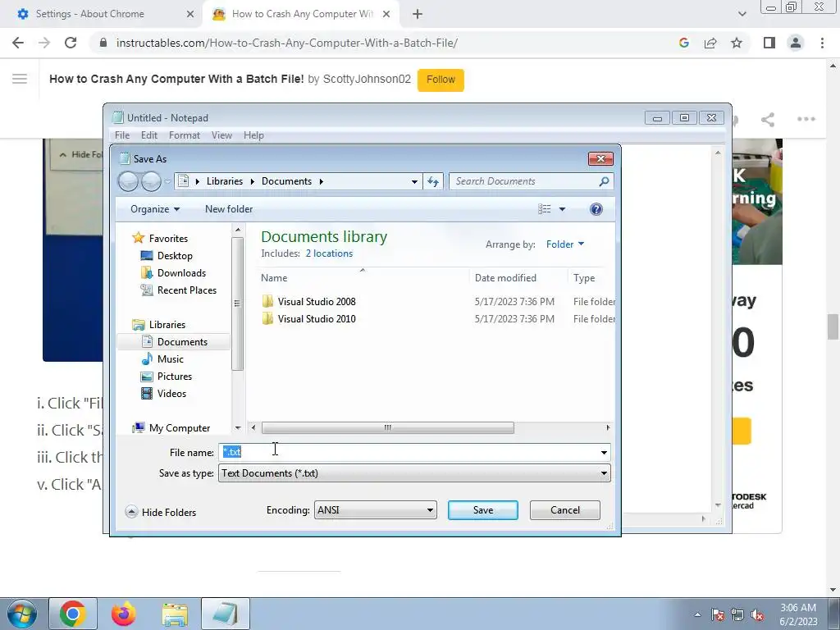Click the Chrome reload icon

click(x=71, y=43)
